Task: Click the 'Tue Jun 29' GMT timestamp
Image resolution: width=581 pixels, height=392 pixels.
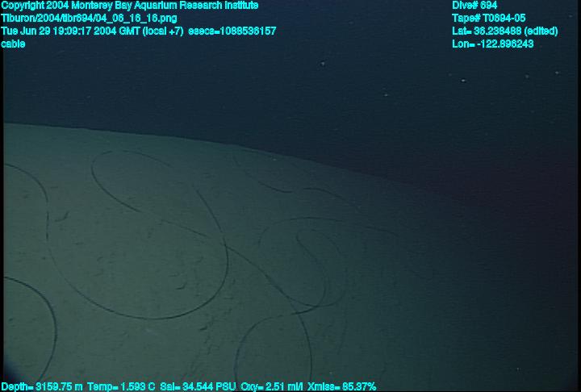Action: (92, 31)
